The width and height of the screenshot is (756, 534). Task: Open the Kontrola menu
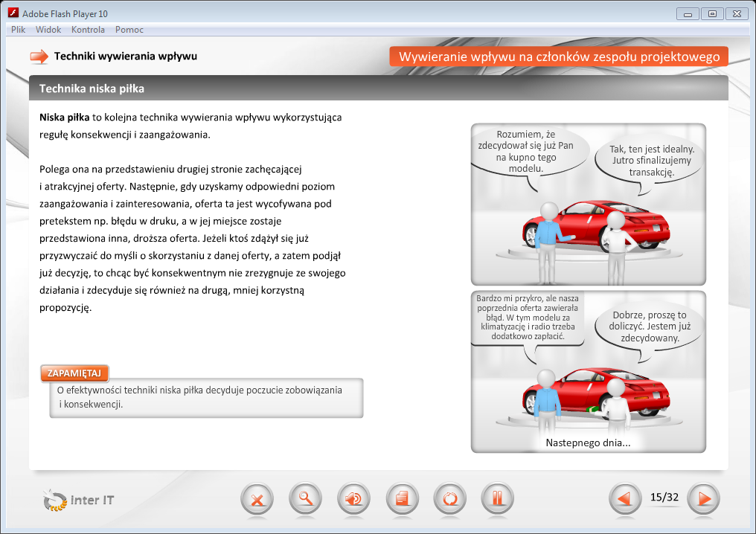pos(88,30)
